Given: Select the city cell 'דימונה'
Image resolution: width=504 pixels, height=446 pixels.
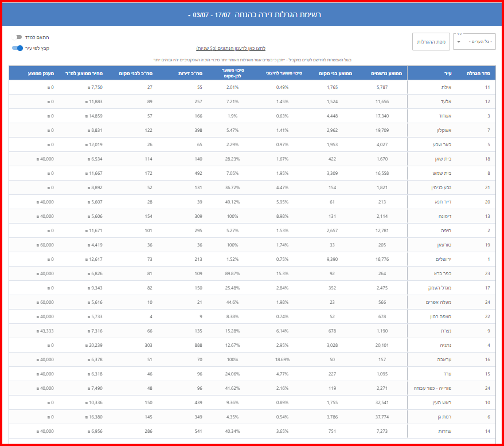Looking at the screenshot, I should [x=445, y=216].
